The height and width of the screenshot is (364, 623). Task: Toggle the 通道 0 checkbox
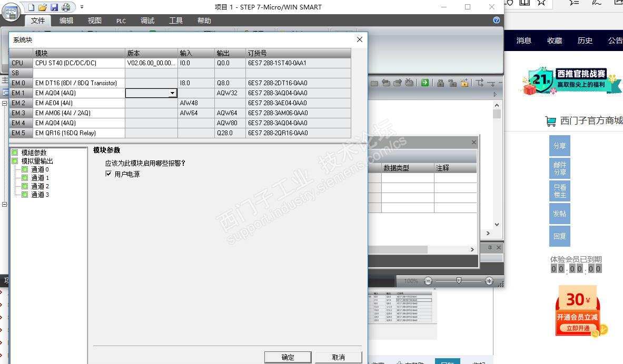25,169
